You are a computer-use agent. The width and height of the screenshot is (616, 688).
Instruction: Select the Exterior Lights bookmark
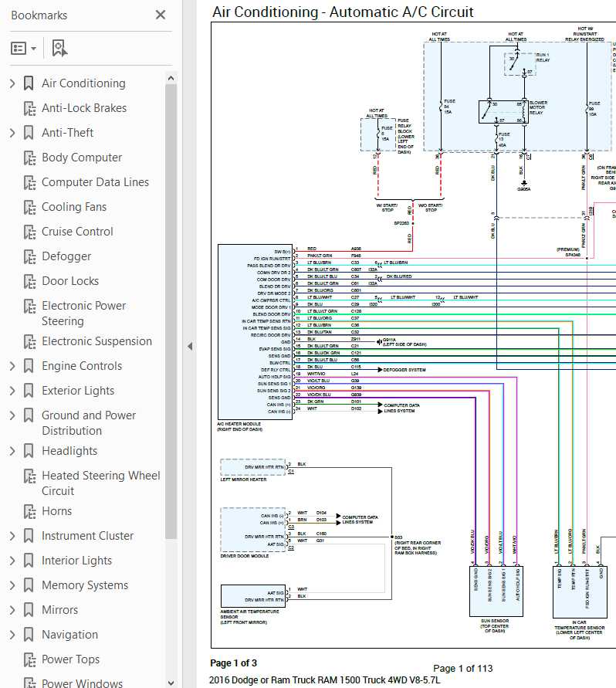pos(78,391)
